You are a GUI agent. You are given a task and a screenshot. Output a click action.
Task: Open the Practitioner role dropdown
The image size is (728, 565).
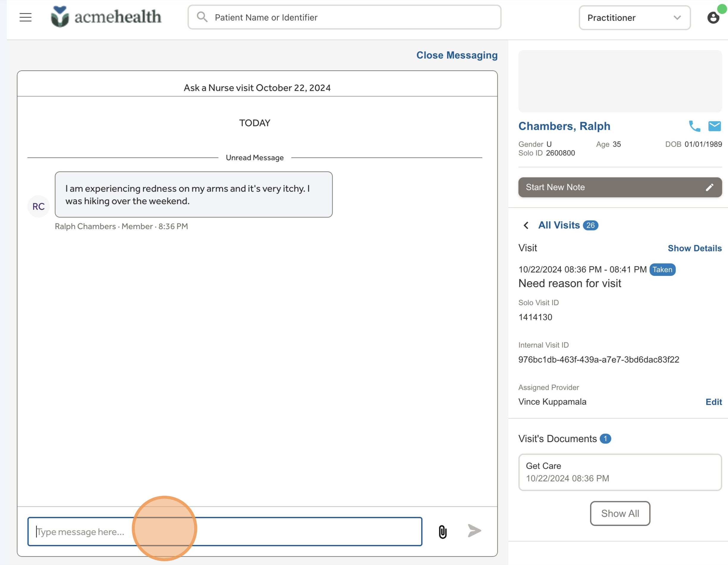coord(634,18)
